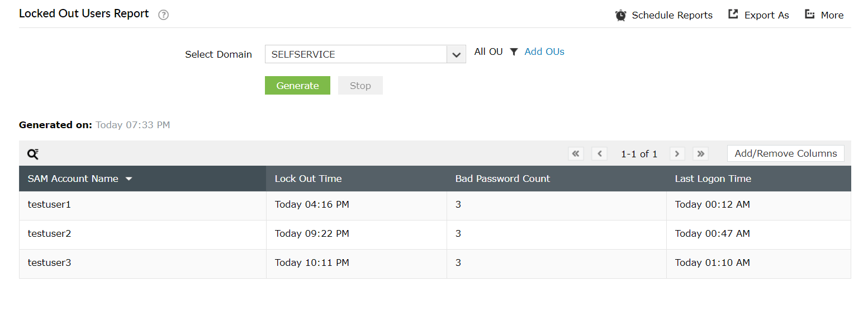Select the testuser2 row

tap(50, 234)
